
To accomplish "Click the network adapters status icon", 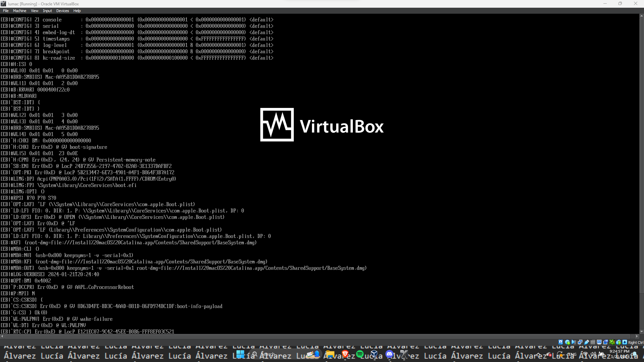I will pos(580,342).
